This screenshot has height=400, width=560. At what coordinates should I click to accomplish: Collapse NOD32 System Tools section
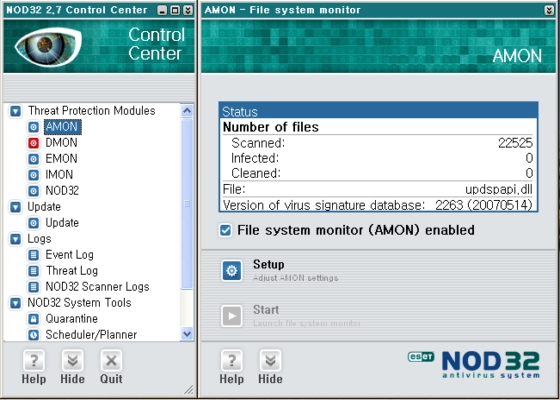click(x=15, y=303)
